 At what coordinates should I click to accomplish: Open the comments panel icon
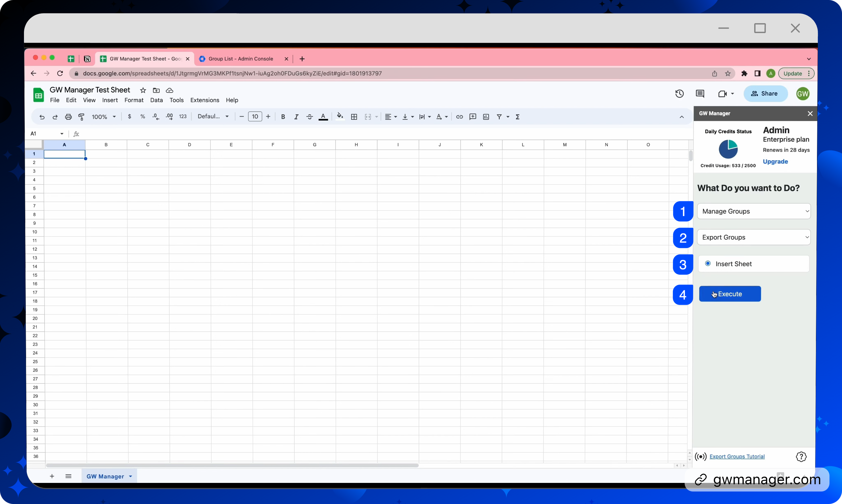point(700,94)
